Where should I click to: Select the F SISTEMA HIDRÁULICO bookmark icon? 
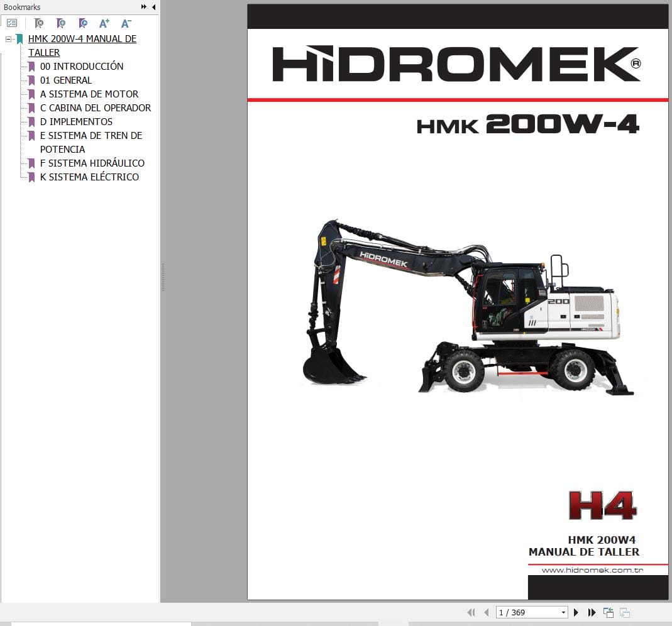32,163
